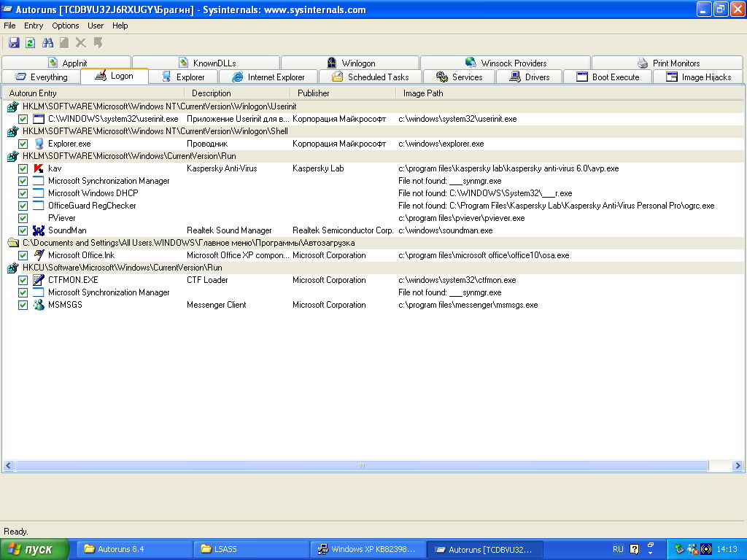Open the Internet Explorer tab
Screen dimensions: 747x560
tap(268, 77)
